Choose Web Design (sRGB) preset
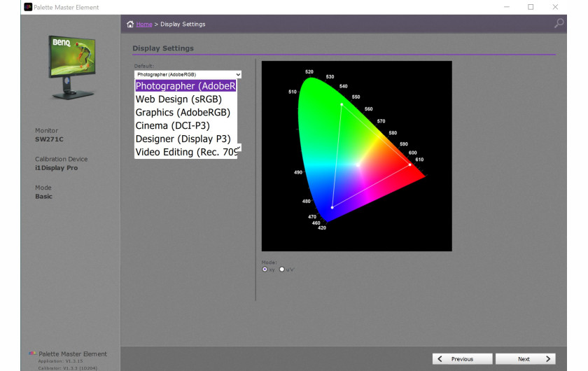This screenshot has height=371, width=588. pyautogui.click(x=185, y=99)
